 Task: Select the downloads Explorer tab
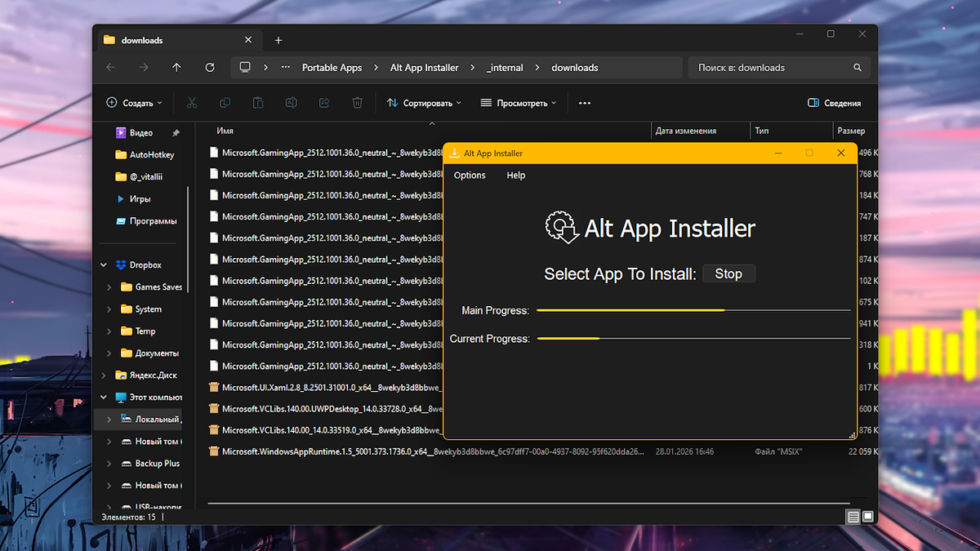point(180,40)
